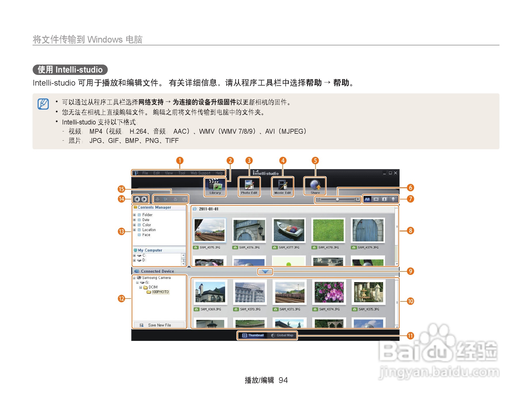Filter to show only photo files
The height and width of the screenshot is (402, 532).
[x=384, y=199]
